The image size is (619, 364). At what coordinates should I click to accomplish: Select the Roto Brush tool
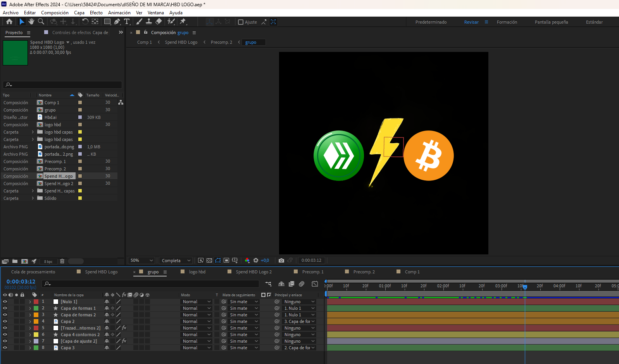171,22
